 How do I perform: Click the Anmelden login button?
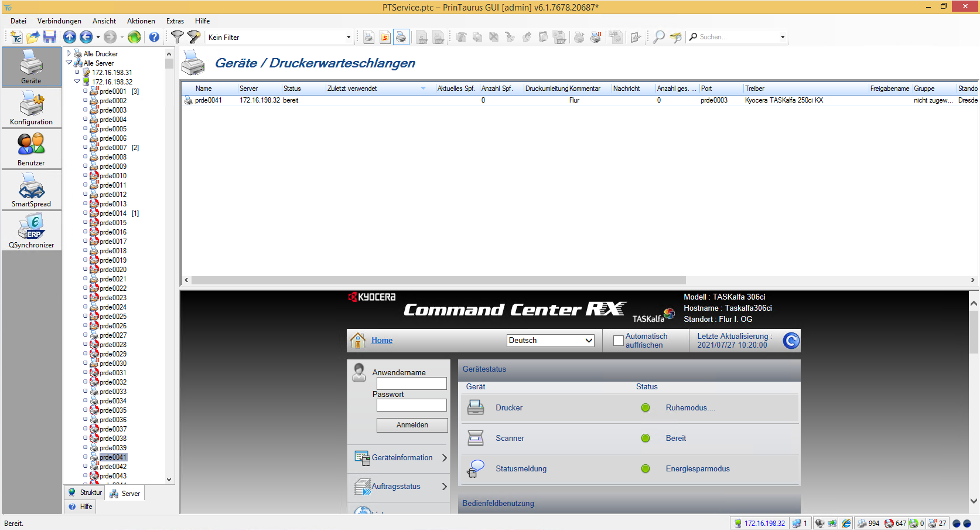(412, 425)
